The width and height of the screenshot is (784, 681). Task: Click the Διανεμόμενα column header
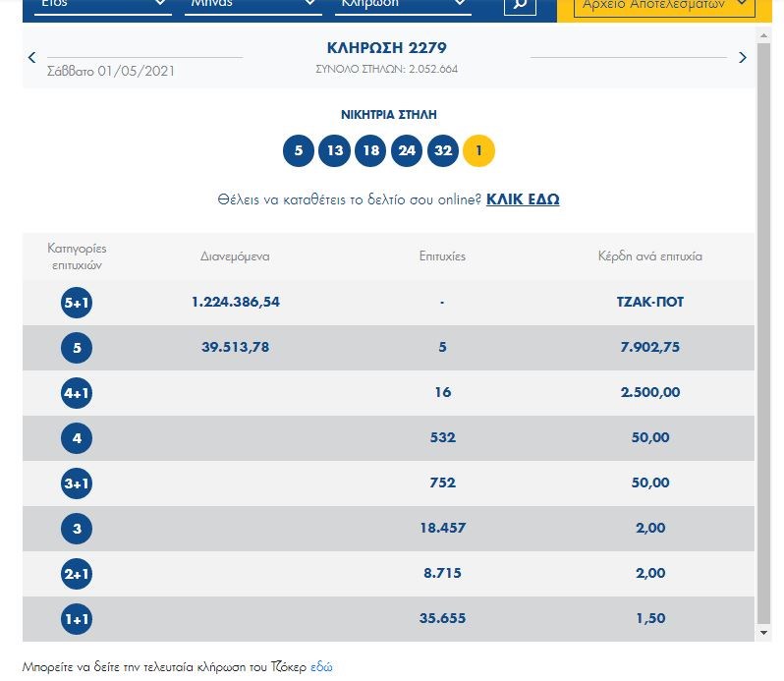(x=235, y=256)
